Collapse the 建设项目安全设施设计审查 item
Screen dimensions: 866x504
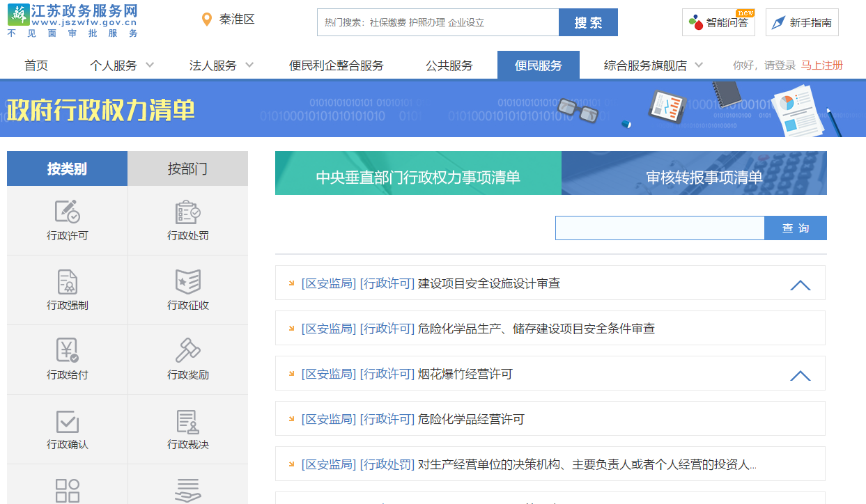[800, 284]
